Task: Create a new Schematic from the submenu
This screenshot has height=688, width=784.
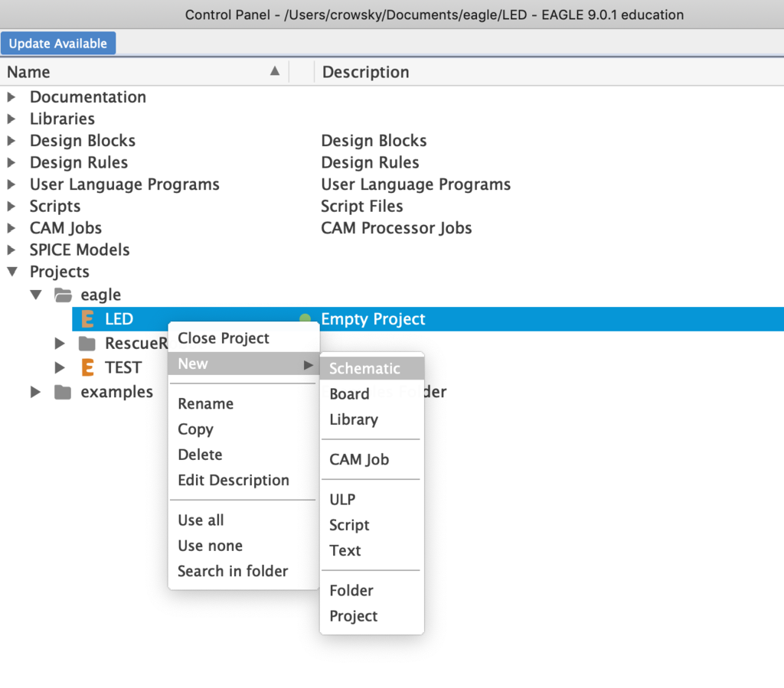Action: (372, 368)
